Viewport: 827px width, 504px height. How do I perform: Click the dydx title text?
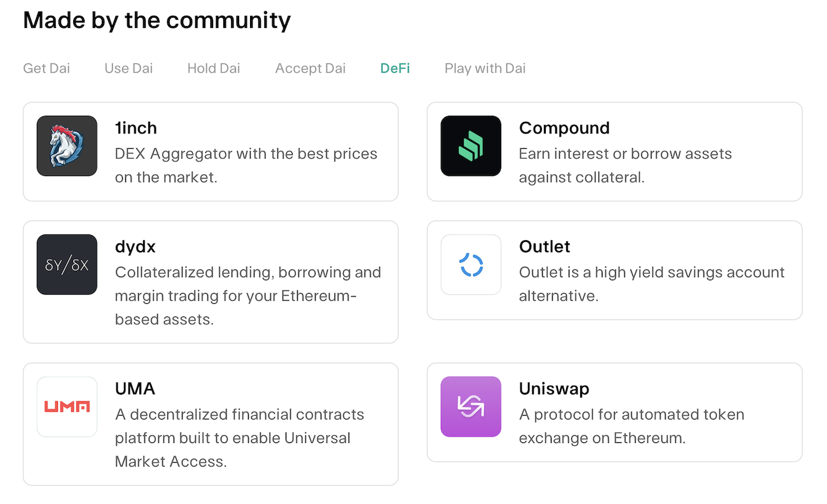click(135, 246)
